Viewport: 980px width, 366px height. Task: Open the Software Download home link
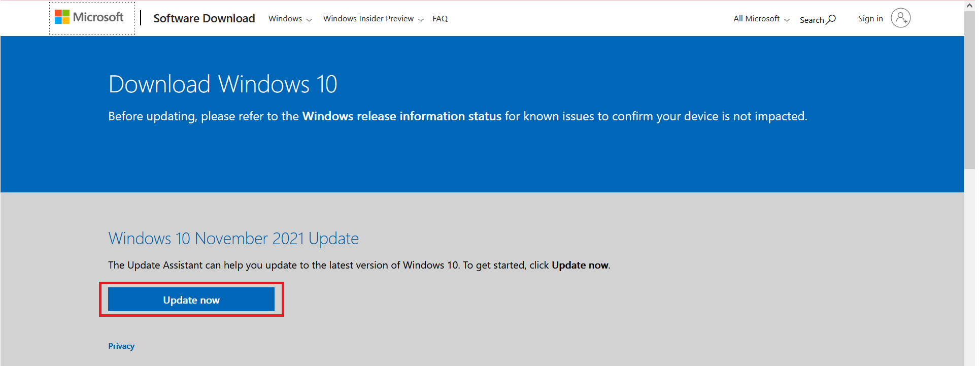(204, 19)
